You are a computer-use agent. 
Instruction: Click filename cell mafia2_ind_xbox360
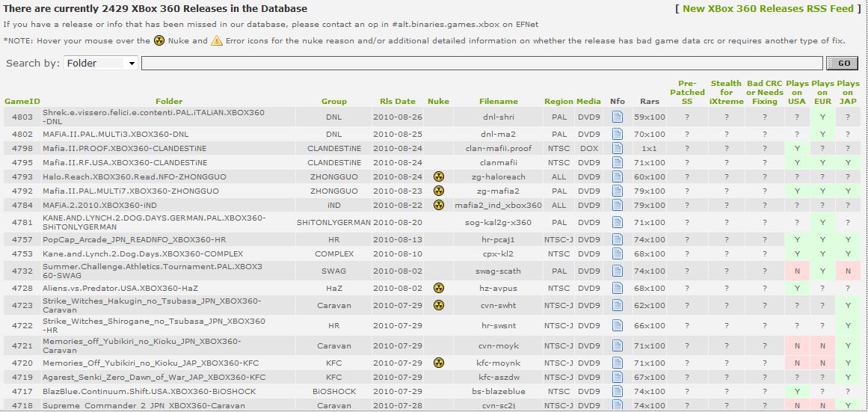click(499, 206)
